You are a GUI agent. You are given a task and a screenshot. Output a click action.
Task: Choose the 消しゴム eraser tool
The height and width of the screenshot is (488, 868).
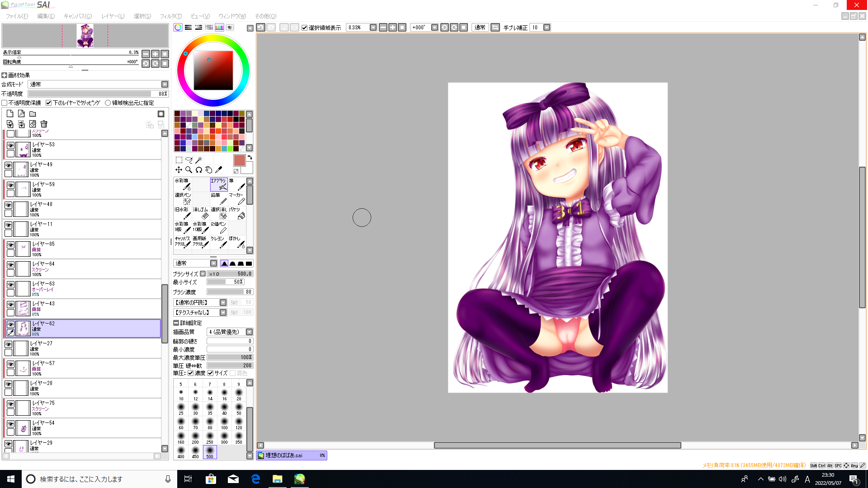201,213
